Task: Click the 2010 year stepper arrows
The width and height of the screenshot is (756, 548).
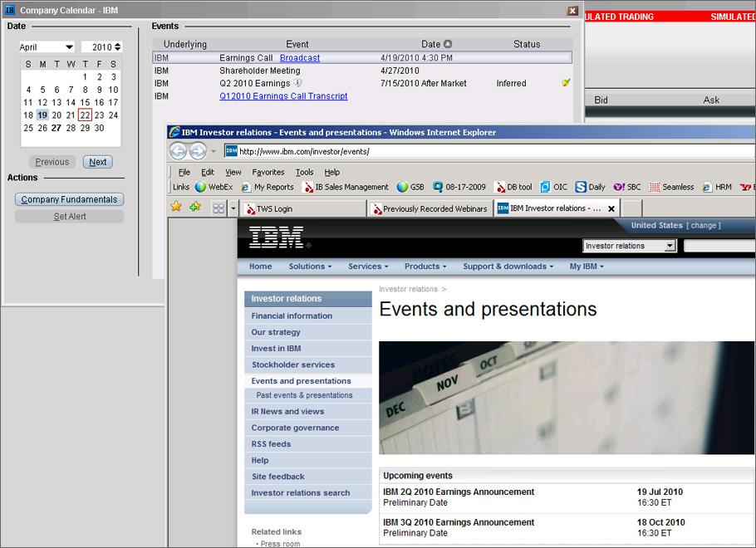Action: coord(118,46)
